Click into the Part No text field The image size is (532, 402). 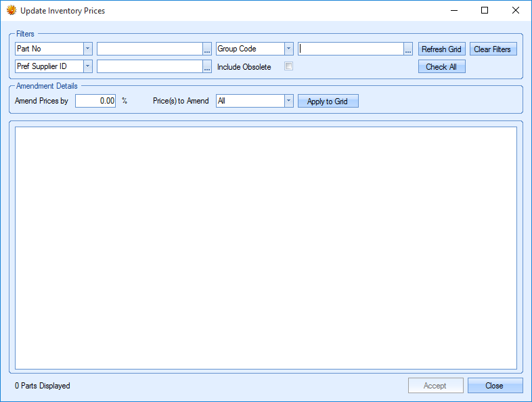point(150,49)
